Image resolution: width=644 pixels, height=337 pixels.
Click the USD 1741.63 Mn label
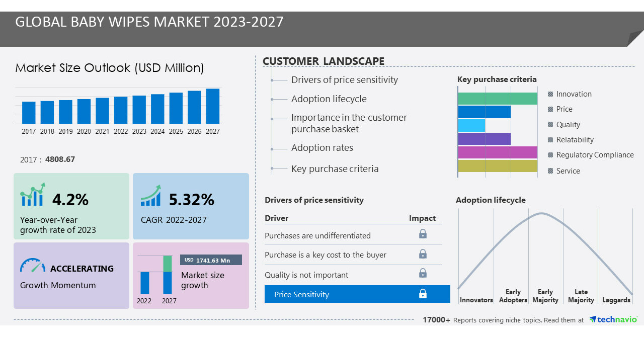[x=211, y=260]
